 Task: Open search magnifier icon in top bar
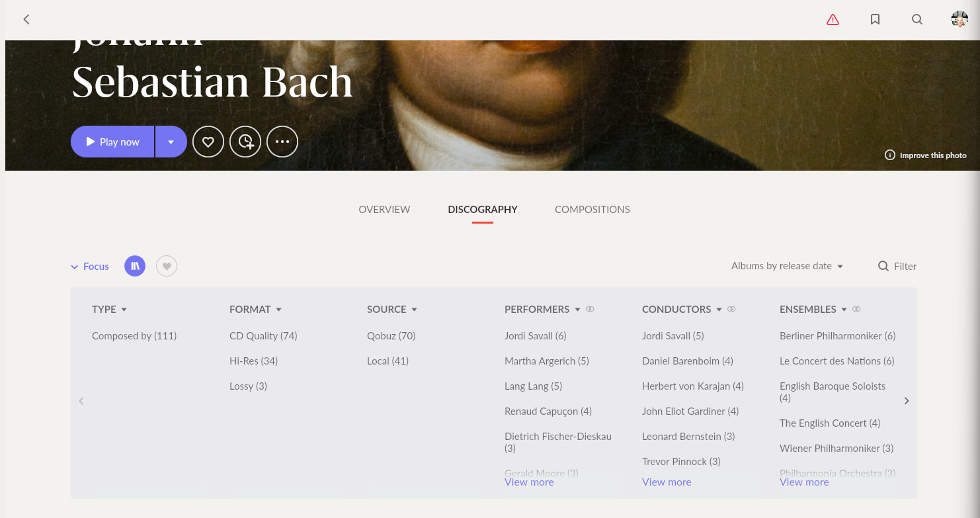point(917,19)
